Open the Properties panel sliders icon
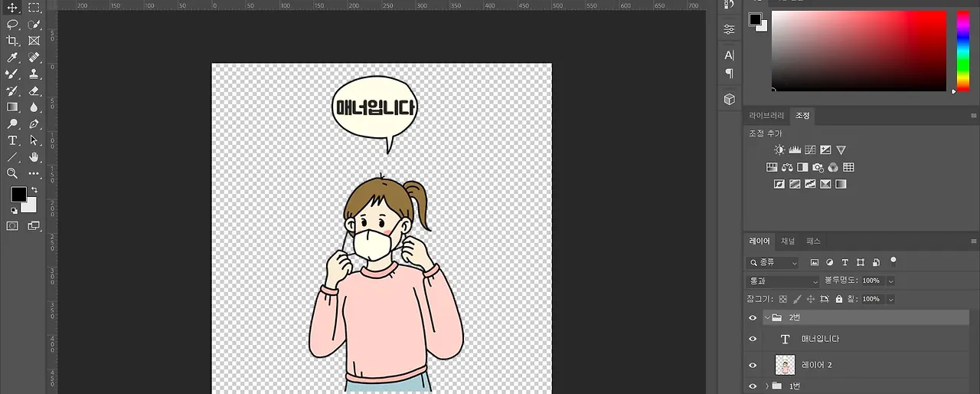The width and height of the screenshot is (980, 394). tap(729, 29)
